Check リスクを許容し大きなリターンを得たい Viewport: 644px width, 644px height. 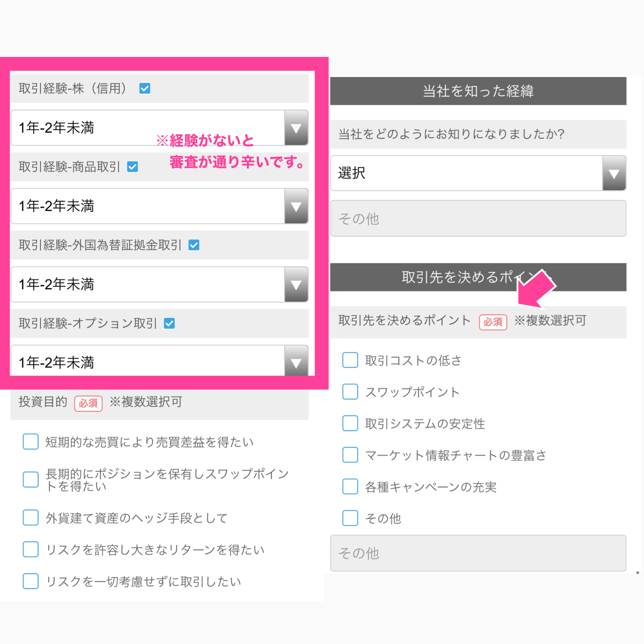(x=31, y=549)
